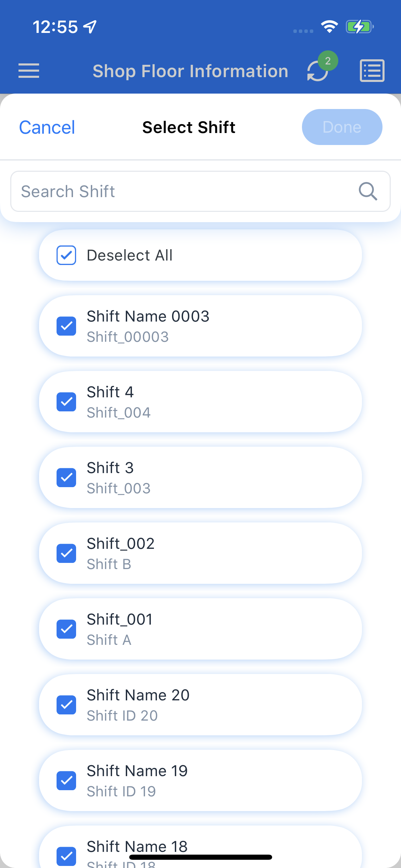Confirm selection with Done button
The width and height of the screenshot is (401, 868).
coord(342,127)
